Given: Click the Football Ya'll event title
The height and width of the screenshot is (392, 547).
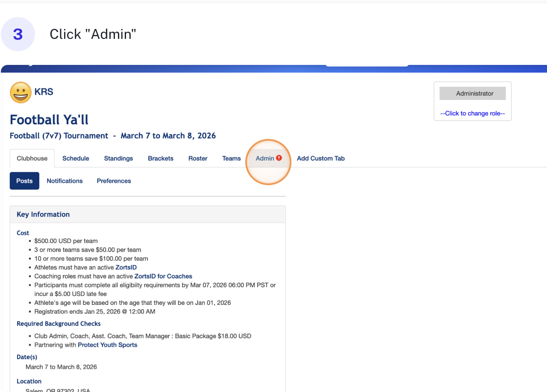Looking at the screenshot, I should click(x=48, y=120).
